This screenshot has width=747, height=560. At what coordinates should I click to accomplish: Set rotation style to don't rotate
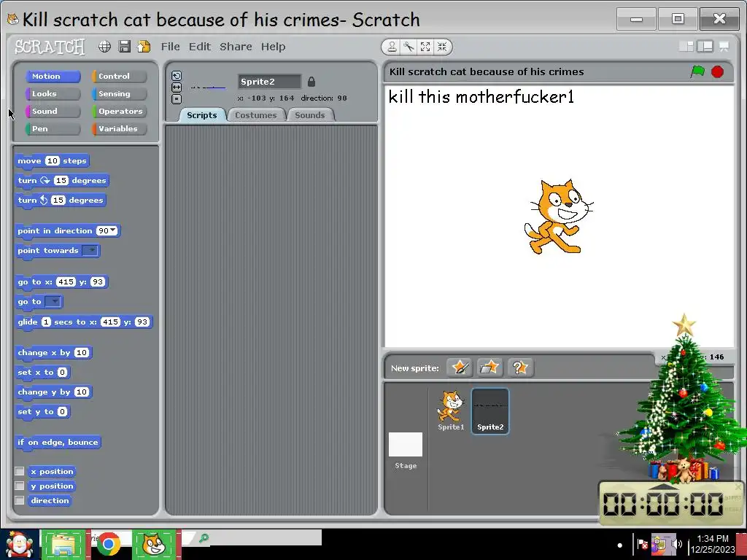click(177, 99)
